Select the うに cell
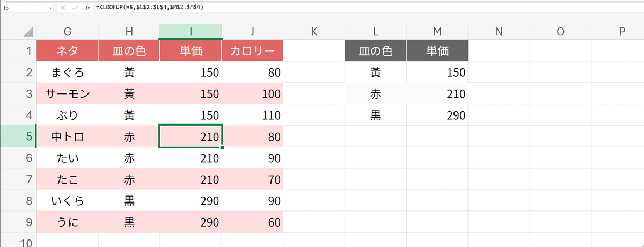 pos(68,223)
